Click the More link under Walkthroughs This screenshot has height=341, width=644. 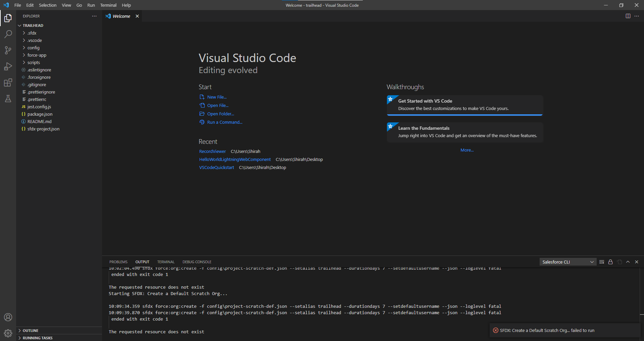pyautogui.click(x=467, y=150)
